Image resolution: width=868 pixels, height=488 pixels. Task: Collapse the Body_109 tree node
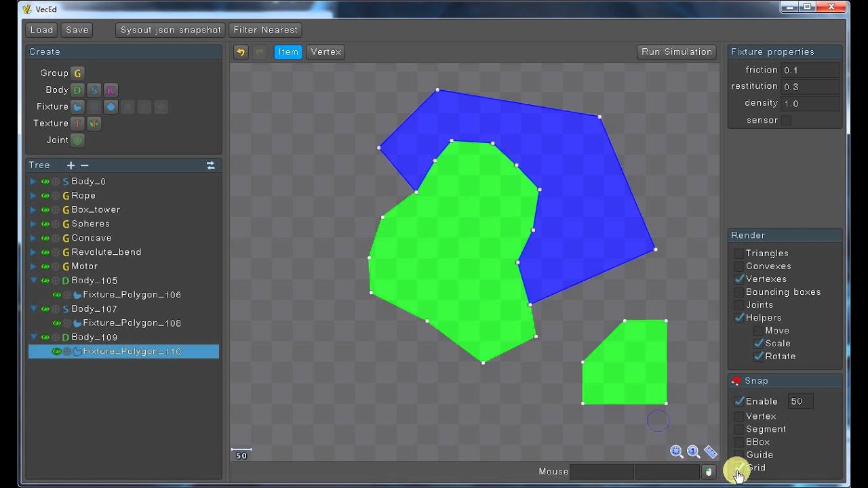pos(33,338)
